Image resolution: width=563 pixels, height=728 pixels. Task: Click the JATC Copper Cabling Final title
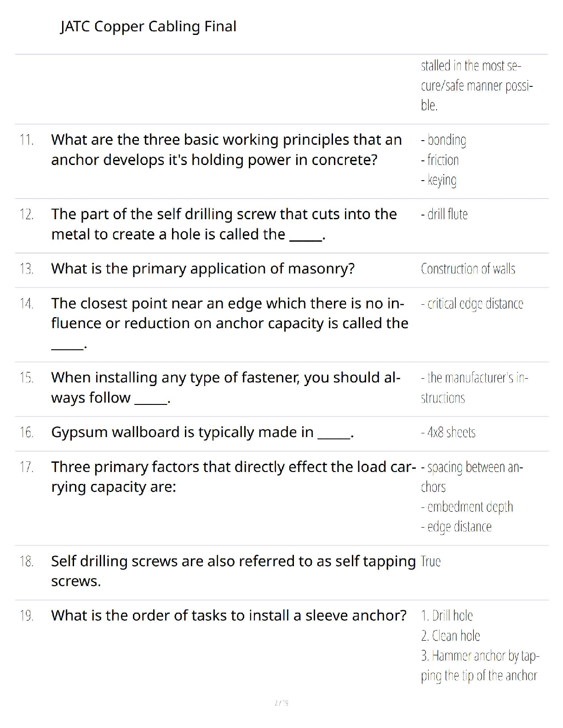coord(148,27)
